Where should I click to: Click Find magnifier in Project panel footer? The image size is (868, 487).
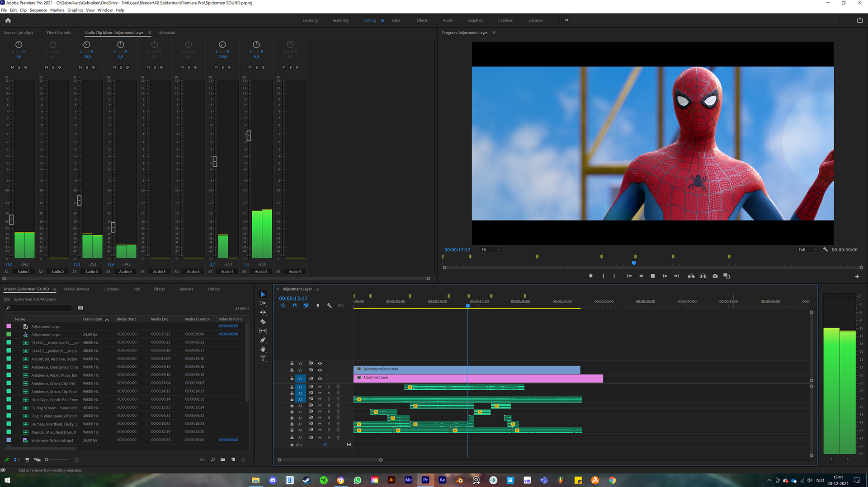[212, 459]
